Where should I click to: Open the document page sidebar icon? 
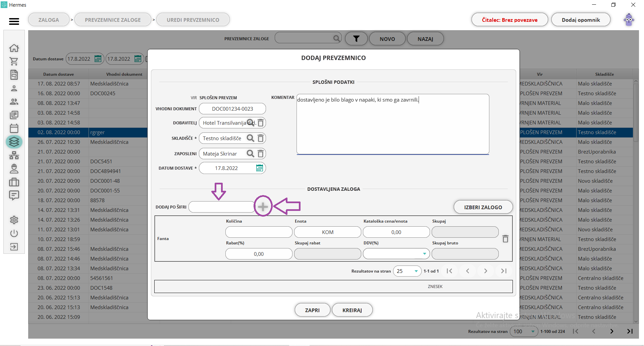(x=14, y=75)
